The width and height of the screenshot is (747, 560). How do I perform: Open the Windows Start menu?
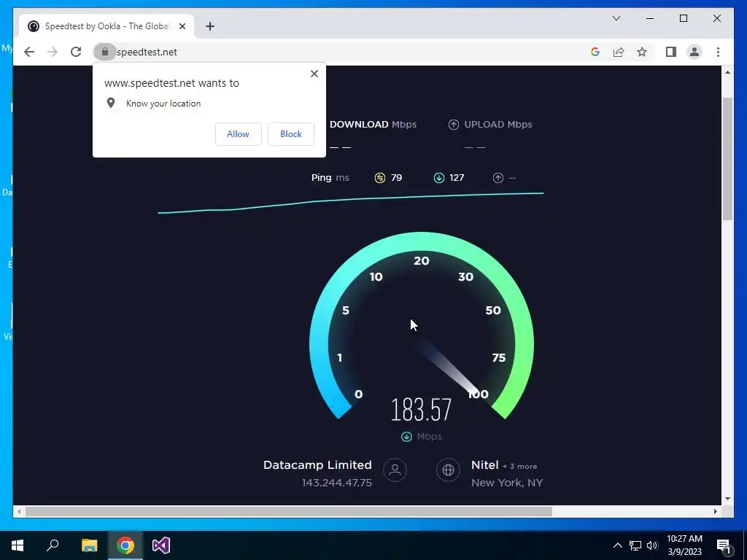coord(18,545)
